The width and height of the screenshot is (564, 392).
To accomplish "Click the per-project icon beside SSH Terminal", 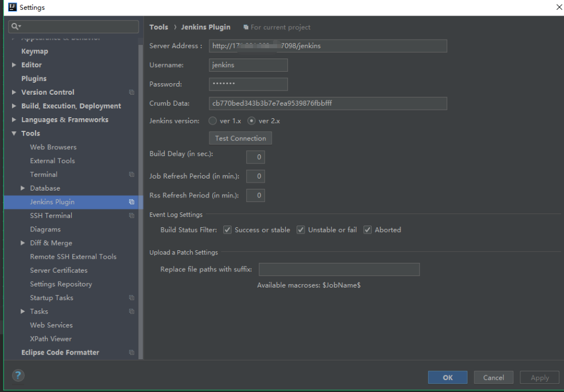I will tap(132, 215).
